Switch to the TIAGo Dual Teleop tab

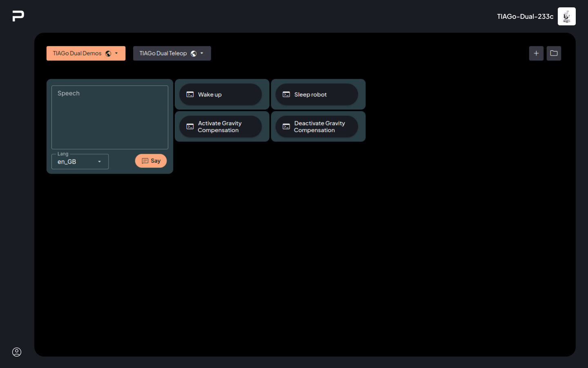[x=163, y=54]
